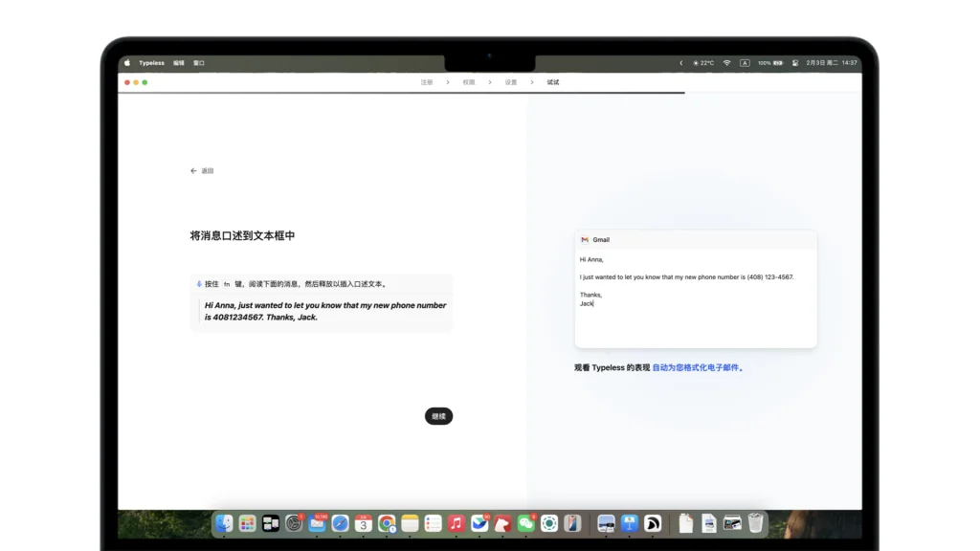
Task: Select the 设置 step at the top
Action: 510,82
